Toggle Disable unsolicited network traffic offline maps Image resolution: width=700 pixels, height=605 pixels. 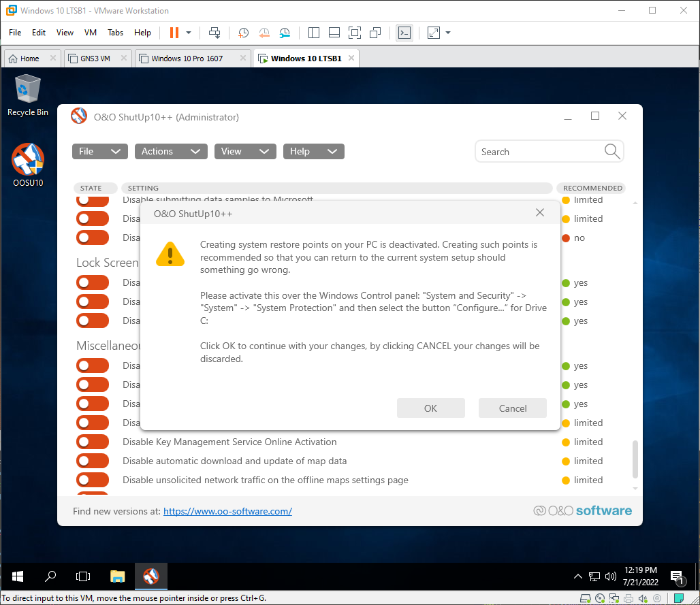tap(93, 480)
